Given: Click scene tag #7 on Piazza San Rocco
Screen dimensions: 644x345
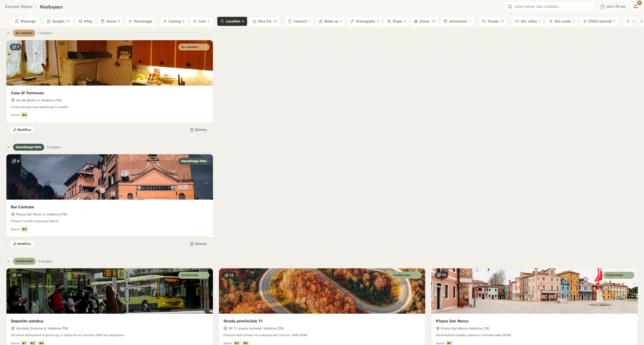Looking at the screenshot, I should click(449, 343).
